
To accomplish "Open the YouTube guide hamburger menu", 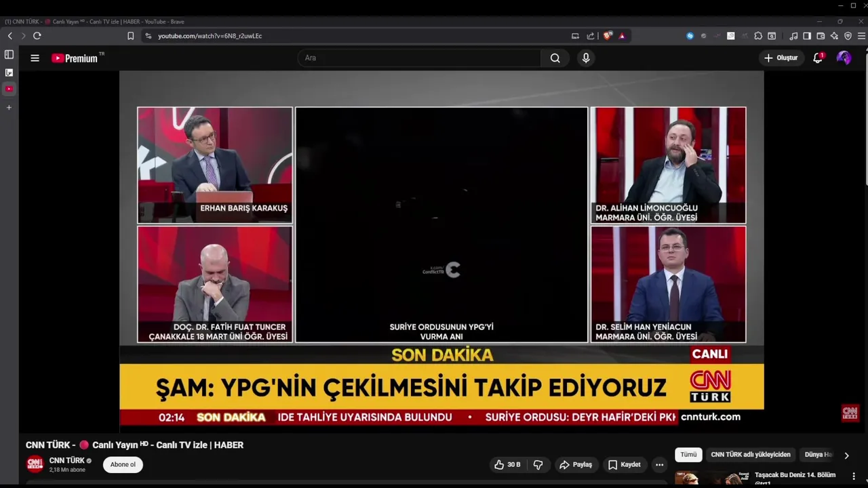I will click(x=35, y=58).
